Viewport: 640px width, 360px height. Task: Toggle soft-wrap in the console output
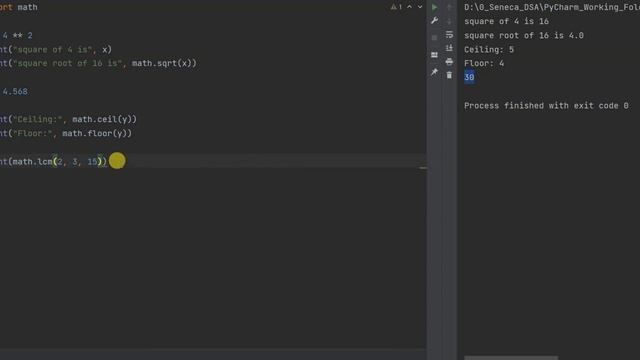pyautogui.click(x=449, y=35)
